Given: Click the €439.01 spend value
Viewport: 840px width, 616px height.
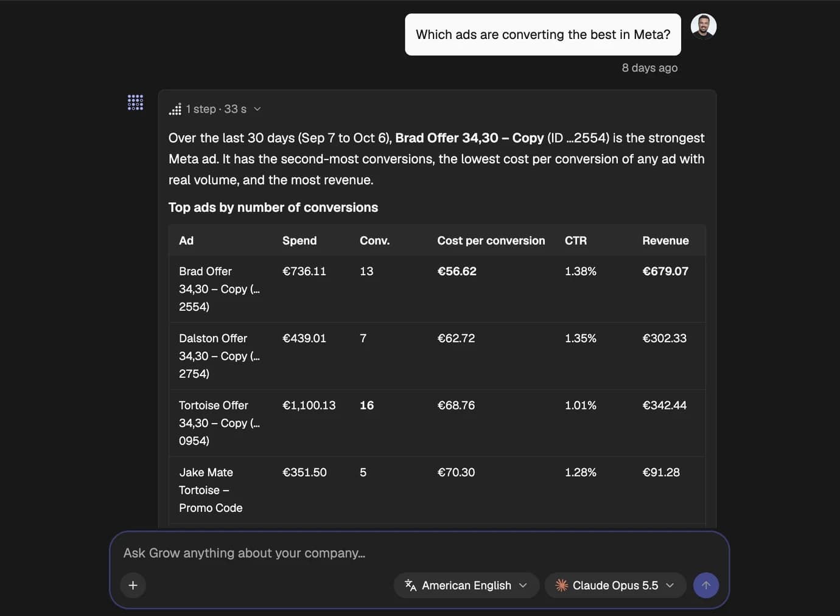Looking at the screenshot, I should click(x=304, y=338).
